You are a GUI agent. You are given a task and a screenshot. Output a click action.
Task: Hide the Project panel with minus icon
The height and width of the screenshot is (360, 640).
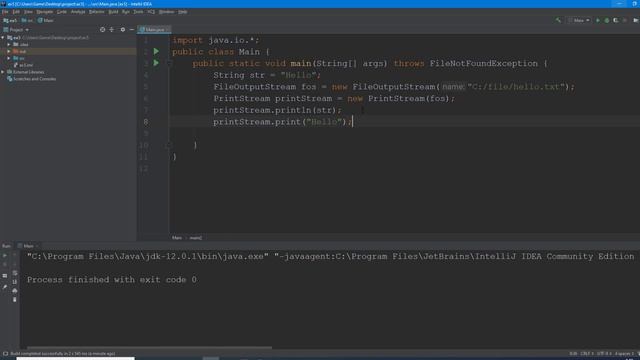click(x=131, y=29)
